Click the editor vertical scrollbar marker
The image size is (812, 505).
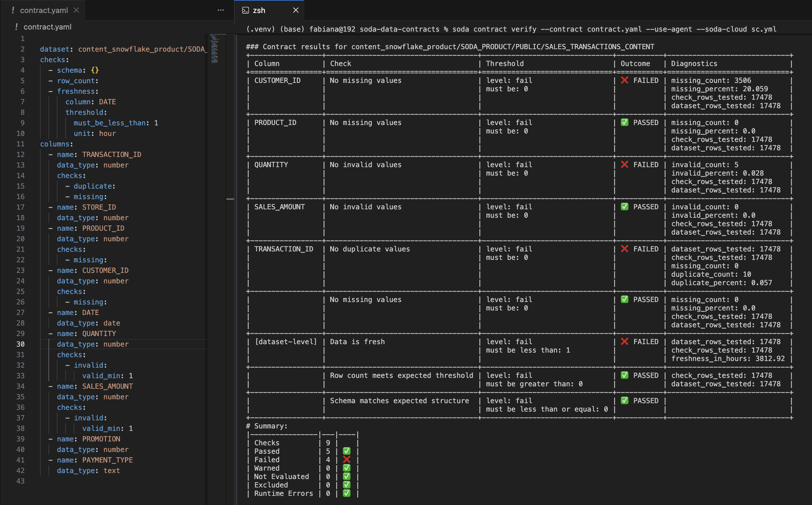click(230, 199)
